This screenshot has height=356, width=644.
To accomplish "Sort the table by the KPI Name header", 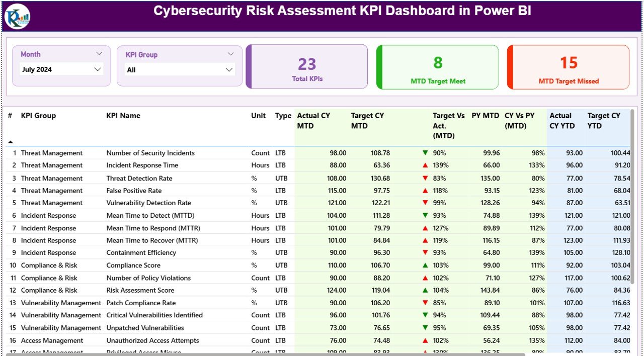I will tap(123, 116).
